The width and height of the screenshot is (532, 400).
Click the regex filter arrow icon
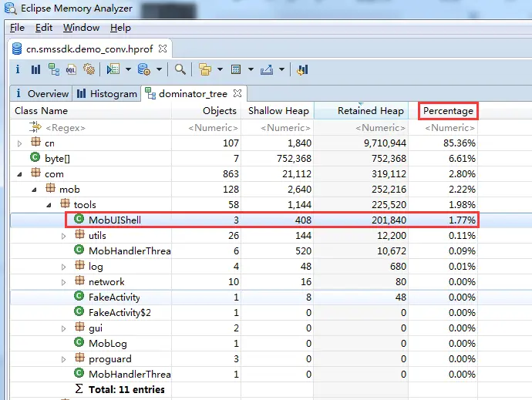[x=35, y=127]
